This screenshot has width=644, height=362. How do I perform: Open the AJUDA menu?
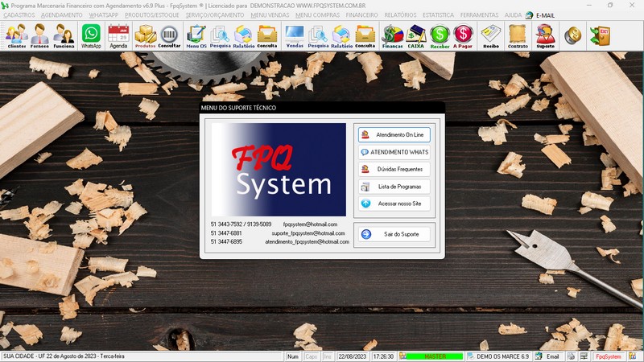[513, 15]
